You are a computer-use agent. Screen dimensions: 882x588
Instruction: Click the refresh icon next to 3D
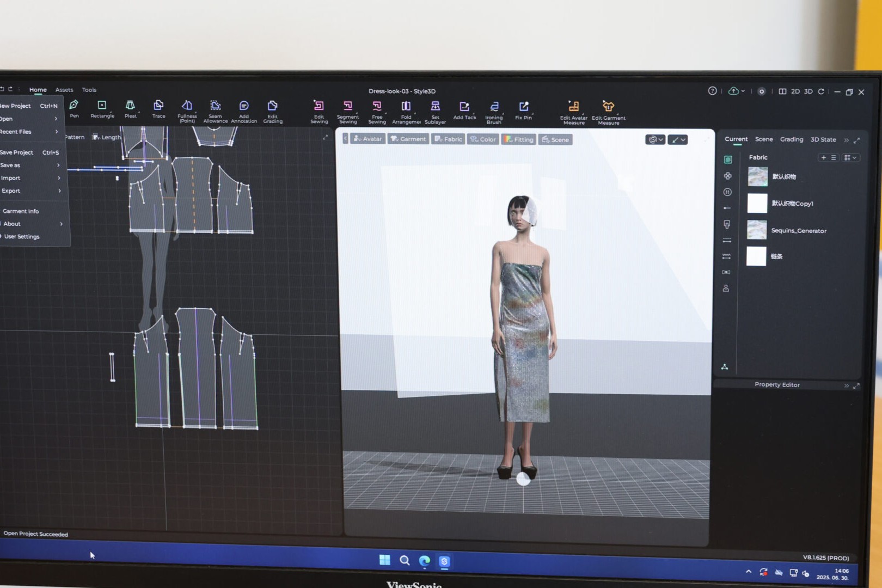(820, 91)
